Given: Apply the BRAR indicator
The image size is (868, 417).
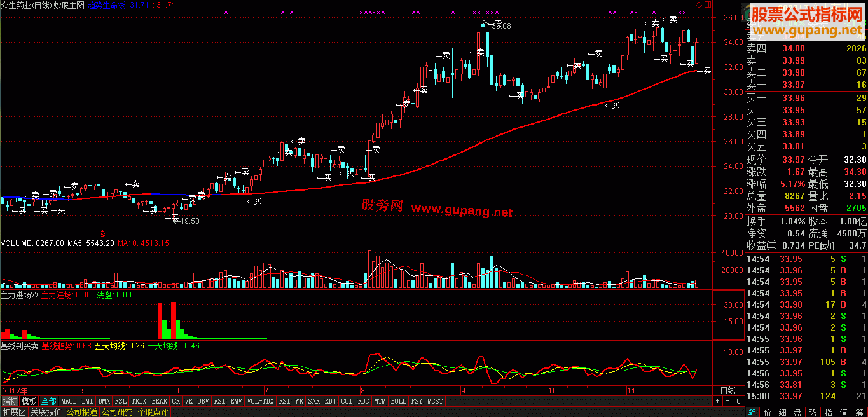Looking at the screenshot, I should coord(160,401).
